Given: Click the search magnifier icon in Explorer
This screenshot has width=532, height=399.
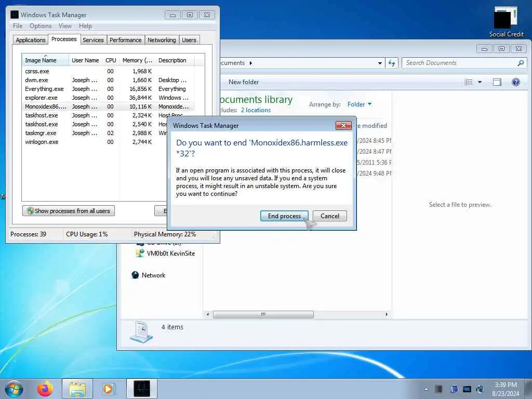Looking at the screenshot, I should [x=521, y=63].
